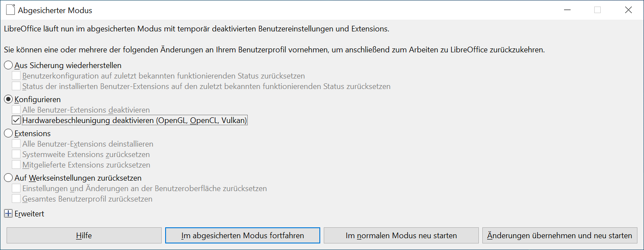Enable Gesamtes Benutzerprofil zurücksetzen checkbox
644x250 pixels.
click(16, 199)
